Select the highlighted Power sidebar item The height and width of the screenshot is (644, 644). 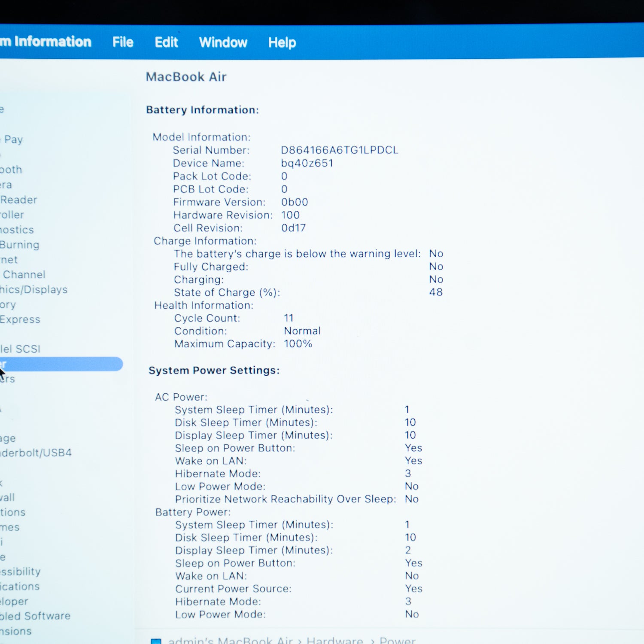60,364
